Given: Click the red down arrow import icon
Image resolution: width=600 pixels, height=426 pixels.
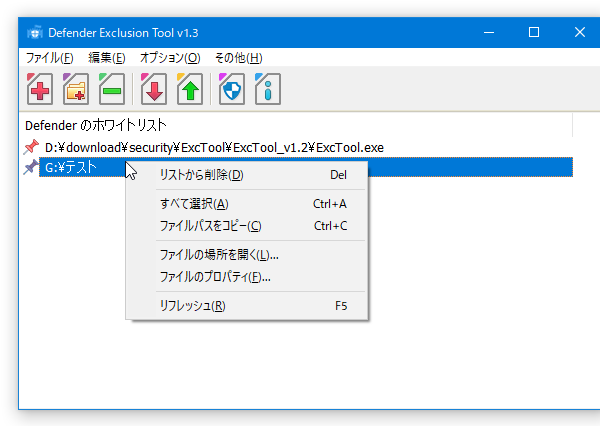Looking at the screenshot, I should pyautogui.click(x=153, y=89).
